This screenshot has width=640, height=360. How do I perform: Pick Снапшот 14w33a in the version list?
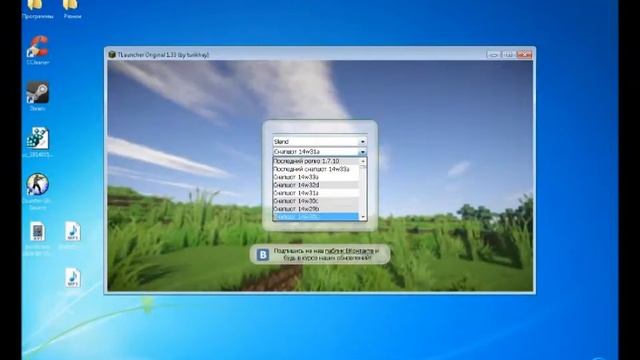point(316,177)
